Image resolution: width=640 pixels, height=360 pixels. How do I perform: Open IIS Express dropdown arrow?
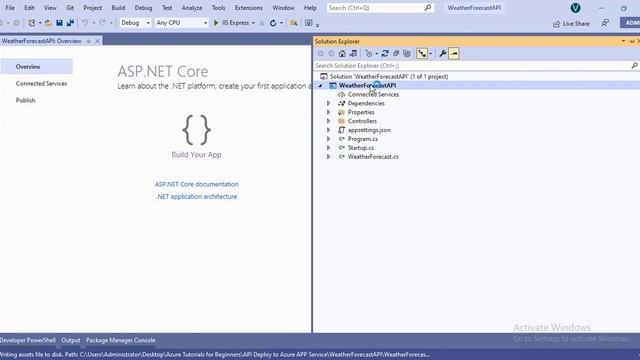tap(253, 23)
